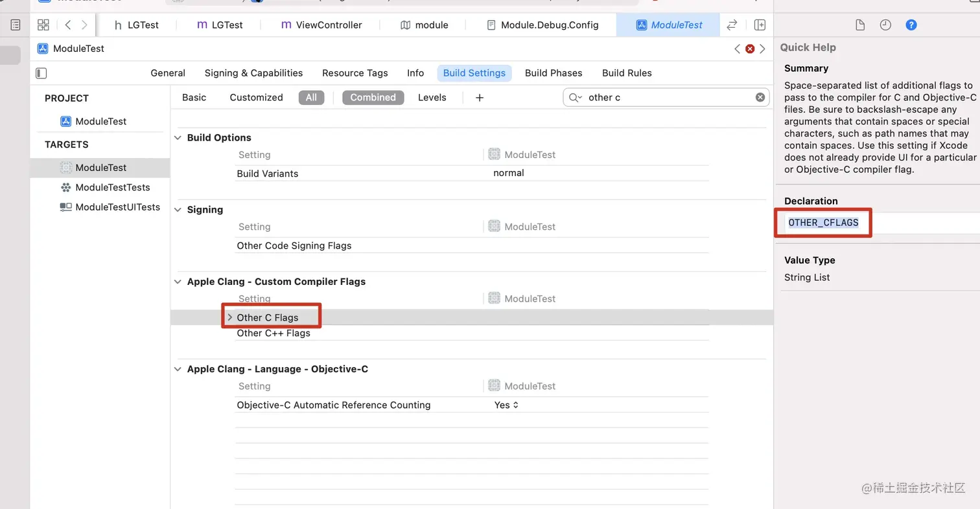
Task: Switch to Levels view mode
Action: (432, 98)
